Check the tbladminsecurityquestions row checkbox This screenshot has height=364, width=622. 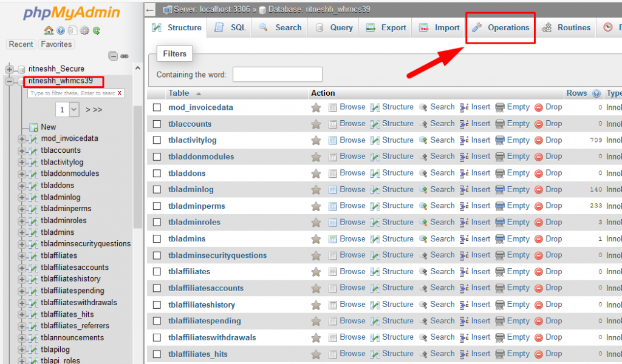157,255
